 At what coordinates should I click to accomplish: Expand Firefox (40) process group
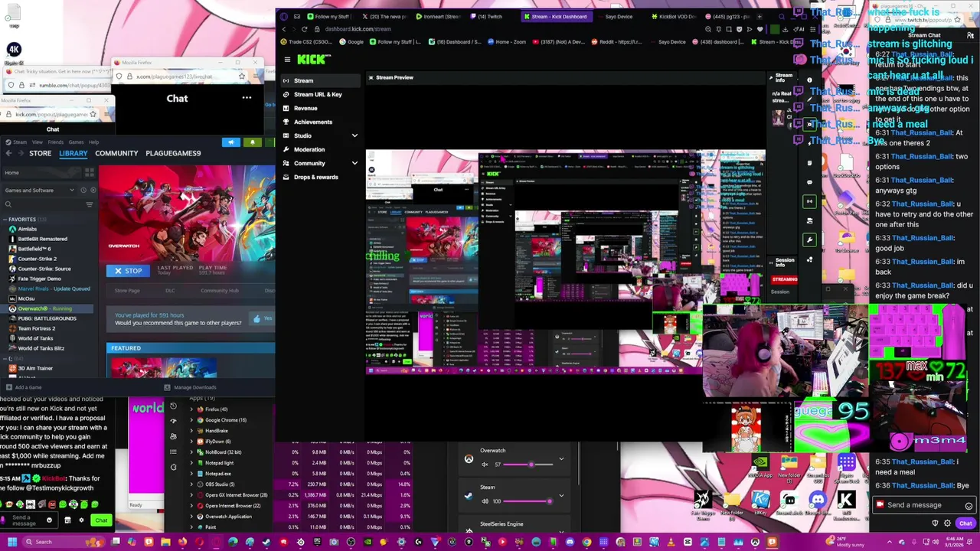pos(191,409)
